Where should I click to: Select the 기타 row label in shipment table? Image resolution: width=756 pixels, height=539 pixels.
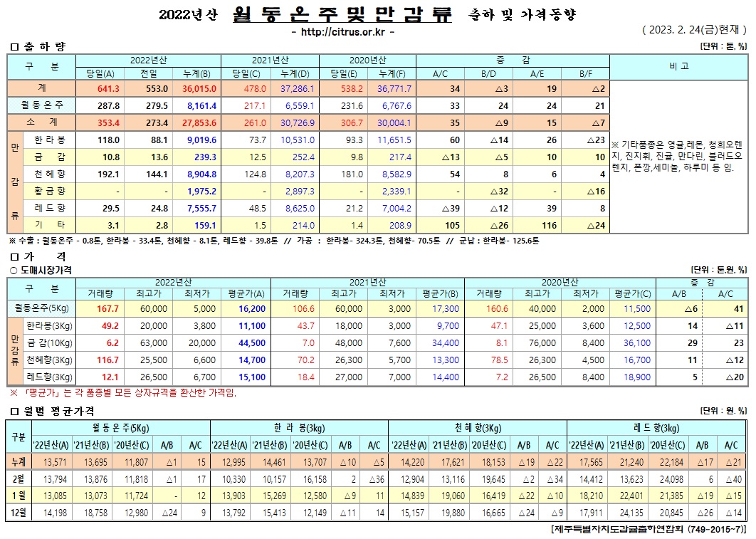point(50,225)
